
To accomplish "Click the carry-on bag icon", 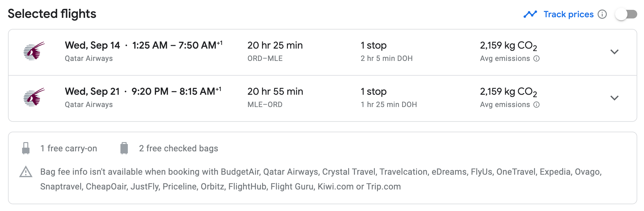I will [26, 148].
